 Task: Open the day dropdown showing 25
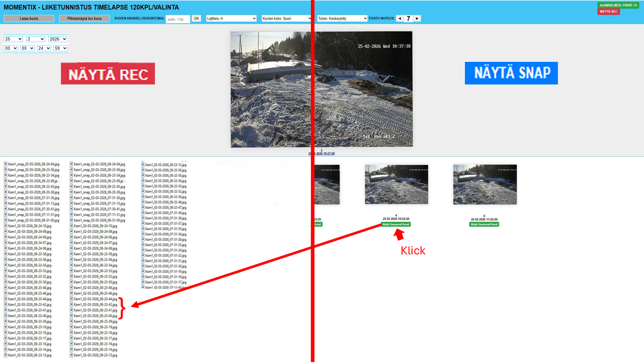(x=13, y=39)
